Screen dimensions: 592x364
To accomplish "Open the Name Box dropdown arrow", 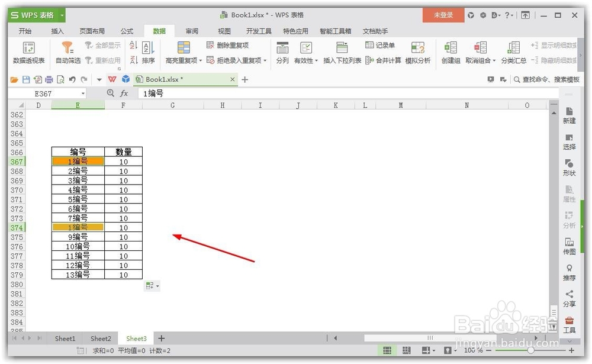I will pos(82,93).
